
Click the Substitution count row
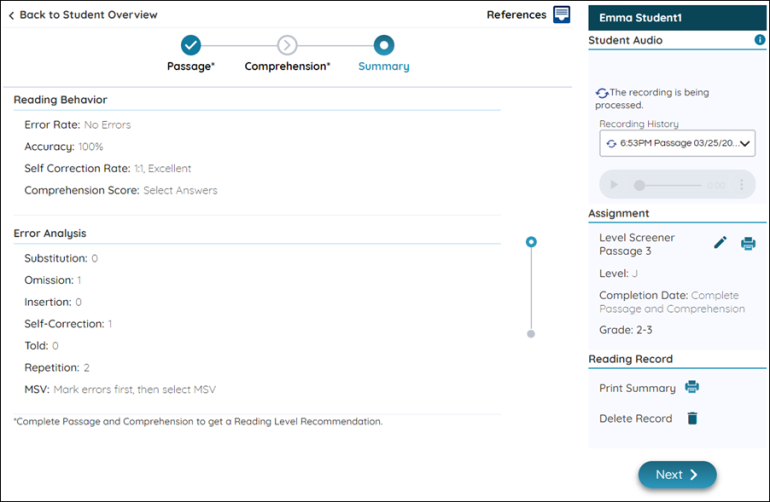click(x=61, y=258)
